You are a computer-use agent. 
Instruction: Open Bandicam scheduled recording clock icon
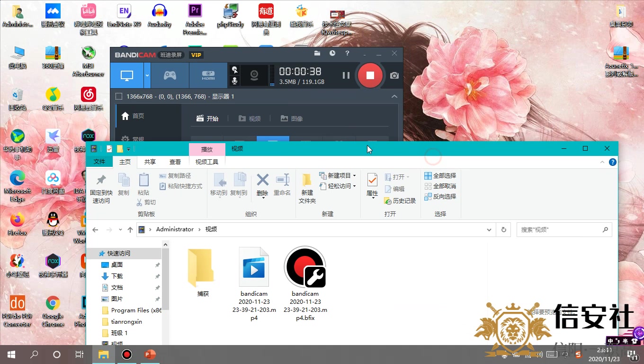[332, 54]
